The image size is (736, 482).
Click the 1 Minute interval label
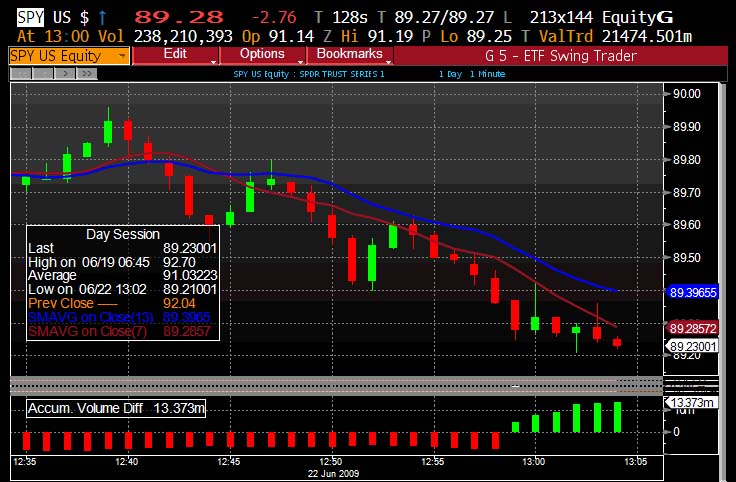487,74
